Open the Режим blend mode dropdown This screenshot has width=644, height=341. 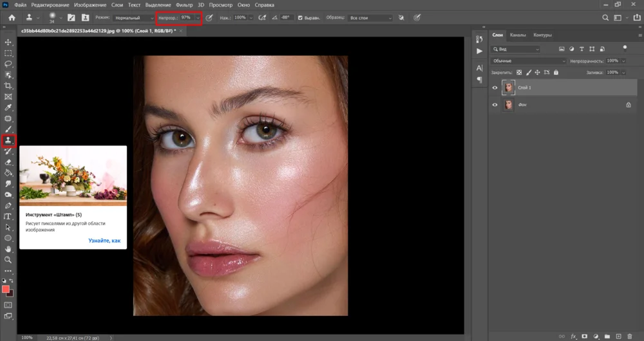point(133,17)
